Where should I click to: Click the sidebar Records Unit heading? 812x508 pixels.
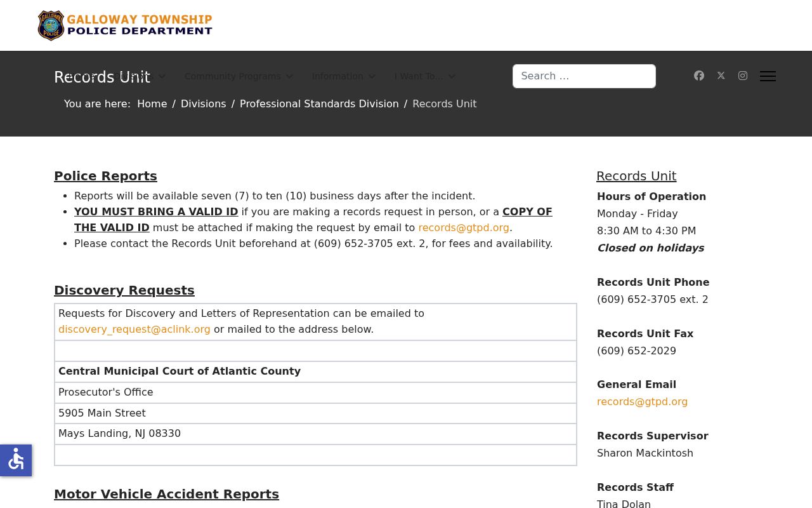(x=636, y=176)
